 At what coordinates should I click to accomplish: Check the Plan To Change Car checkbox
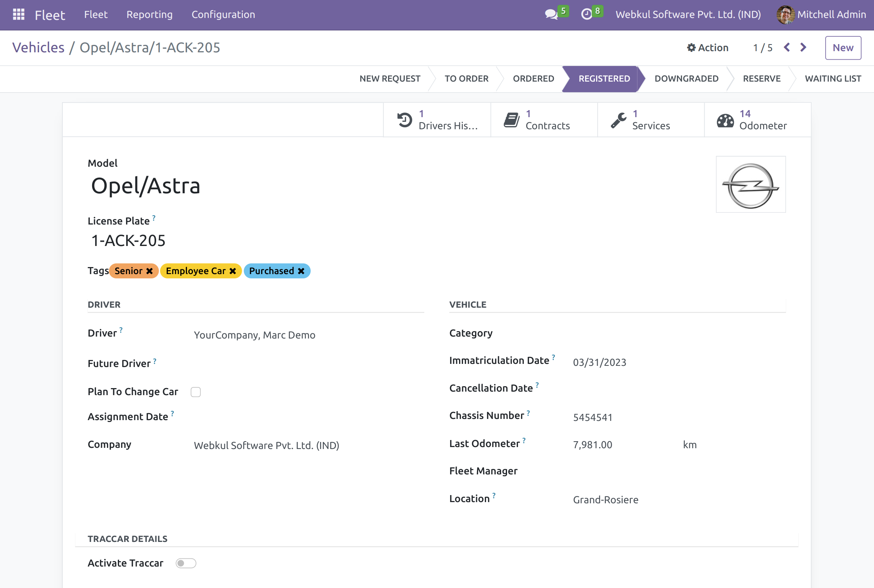pyautogui.click(x=196, y=392)
